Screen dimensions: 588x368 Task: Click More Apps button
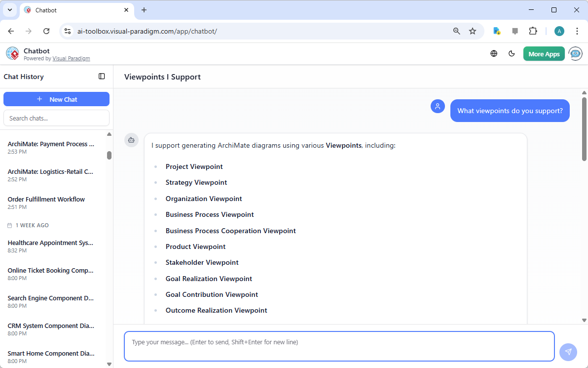coord(544,54)
